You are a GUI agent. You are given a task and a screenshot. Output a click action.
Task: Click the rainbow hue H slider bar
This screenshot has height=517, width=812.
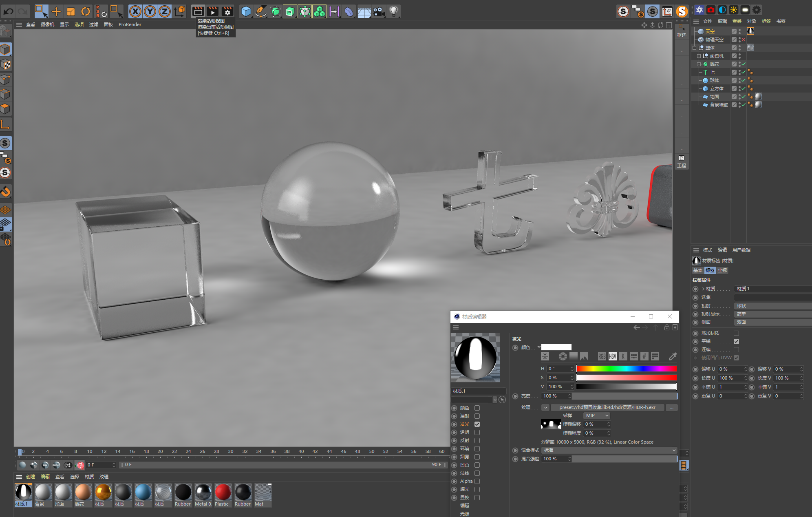coord(627,369)
